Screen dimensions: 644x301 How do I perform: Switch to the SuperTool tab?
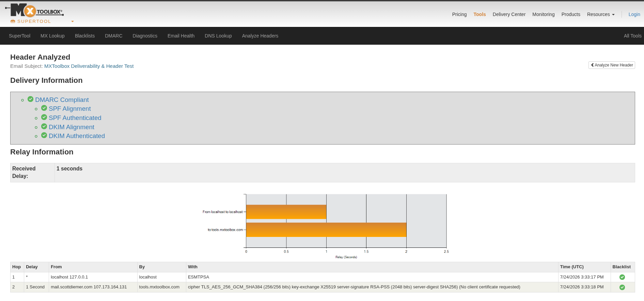(19, 36)
